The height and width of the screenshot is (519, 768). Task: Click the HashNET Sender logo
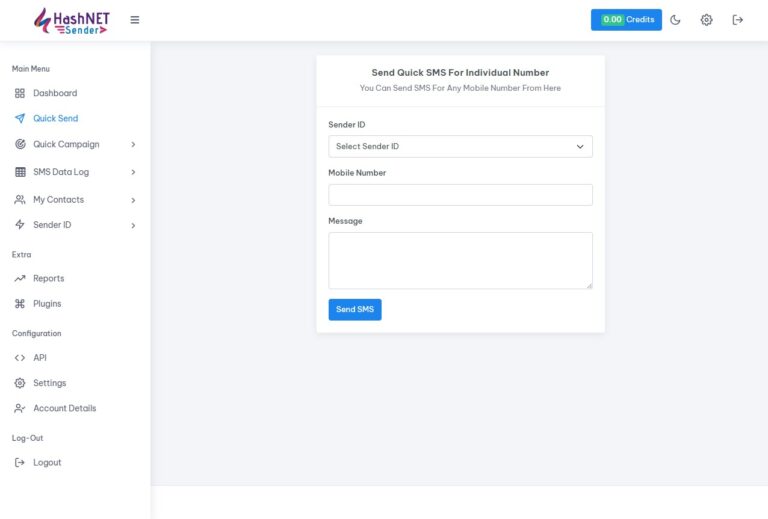point(71,20)
